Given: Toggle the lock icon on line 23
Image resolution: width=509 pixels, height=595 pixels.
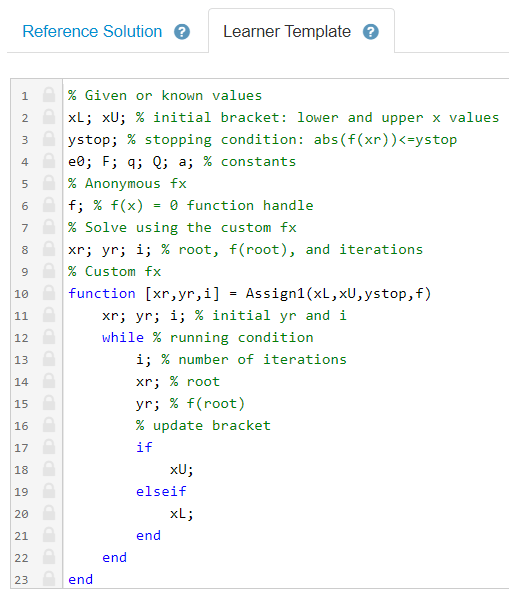Looking at the screenshot, I should pyautogui.click(x=49, y=579).
